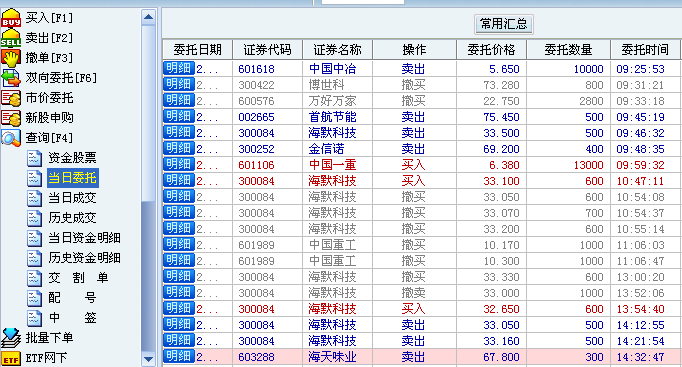Open 历史资金明细 query page

84,258
